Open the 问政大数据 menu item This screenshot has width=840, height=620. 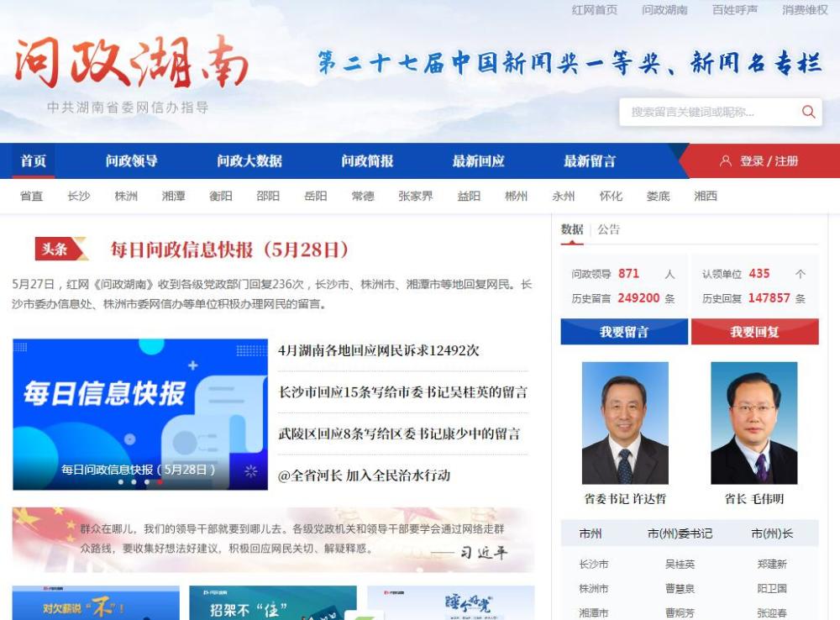click(x=249, y=161)
